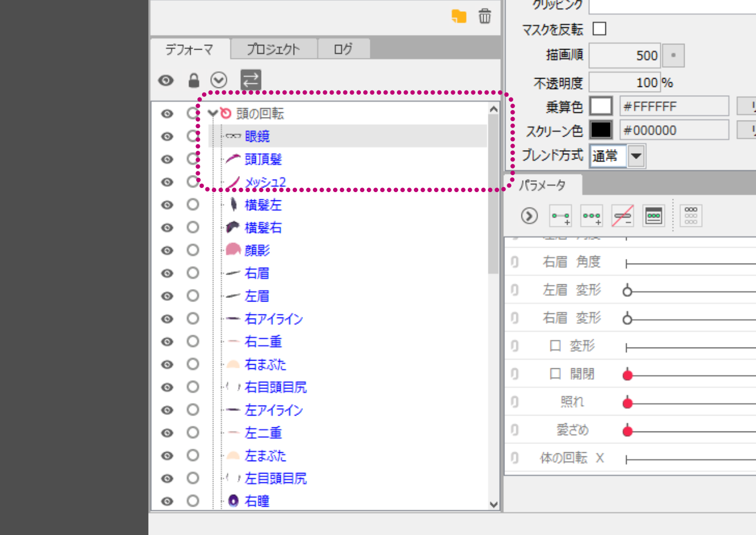Click the dotted grid icon in parameter toolbar

(690, 216)
